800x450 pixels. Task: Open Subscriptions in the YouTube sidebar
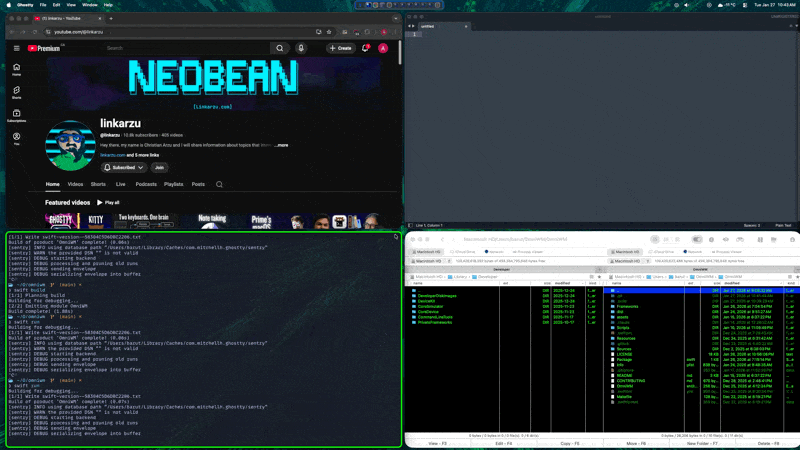coord(16,115)
